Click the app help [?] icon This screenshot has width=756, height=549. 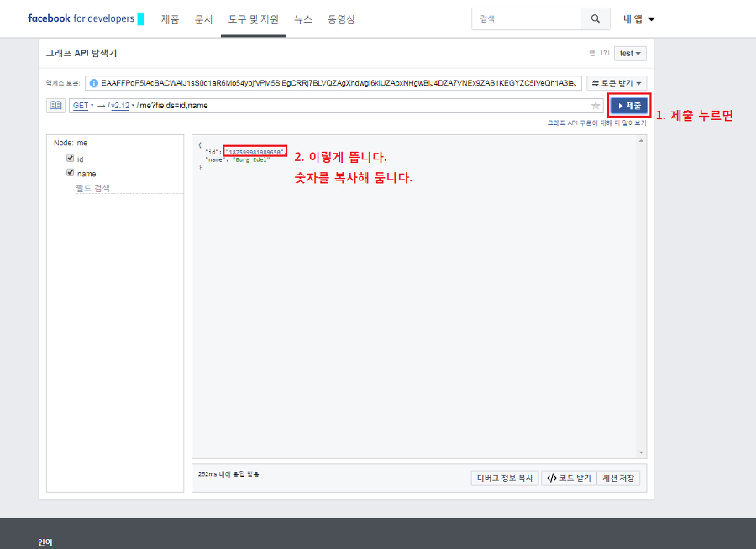[x=605, y=53]
